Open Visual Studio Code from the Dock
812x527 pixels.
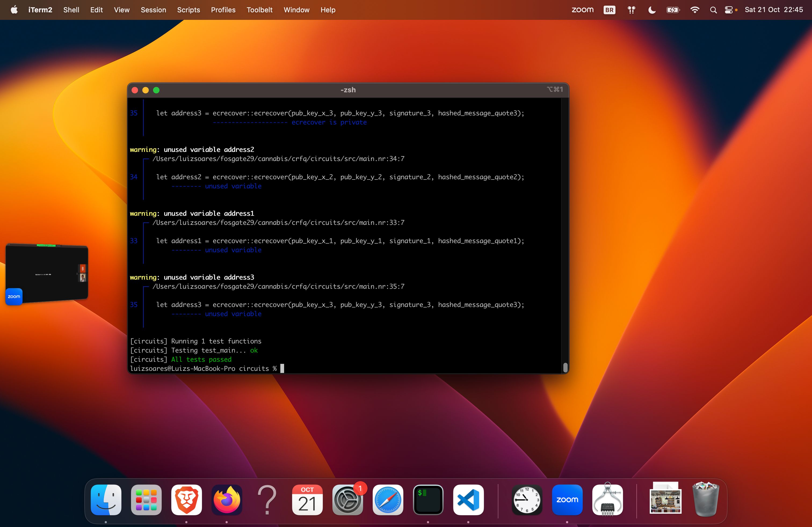(468, 500)
